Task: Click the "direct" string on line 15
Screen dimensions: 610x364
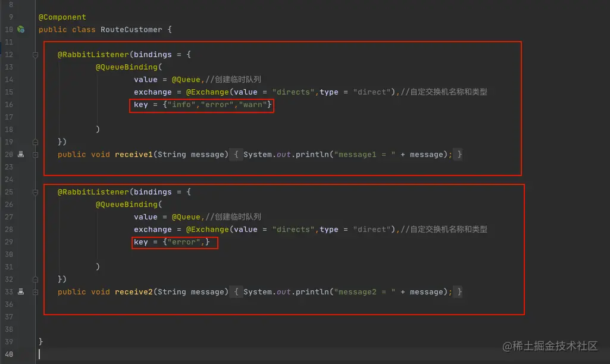Action: click(372, 92)
